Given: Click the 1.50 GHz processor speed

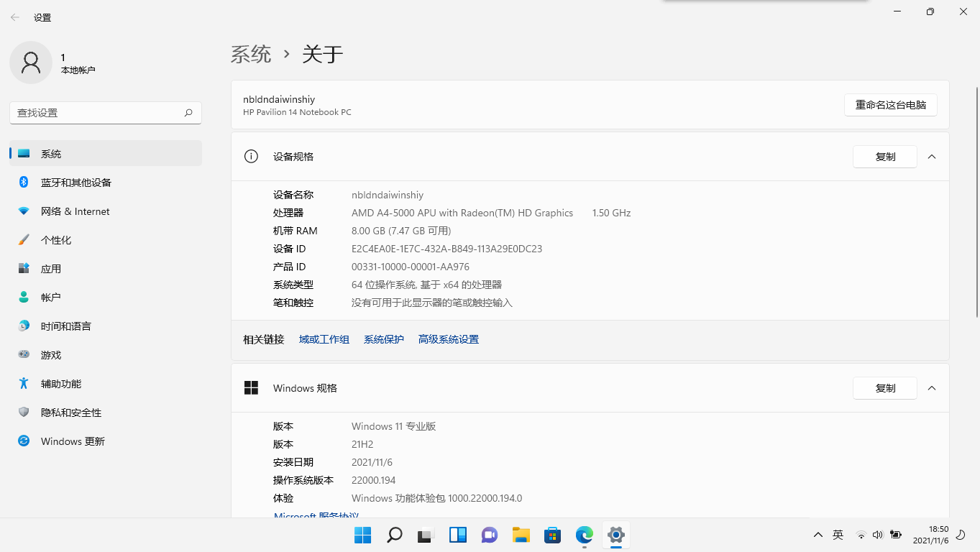Looking at the screenshot, I should point(611,213).
